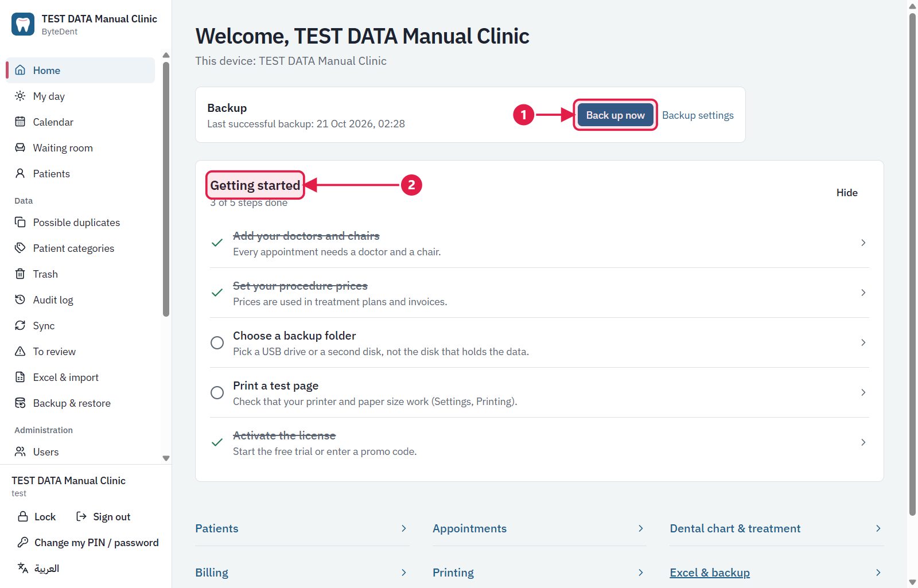Image resolution: width=918 pixels, height=588 pixels.
Task: Click the sidebar scrollbar down arrow
Action: pyautogui.click(x=166, y=458)
